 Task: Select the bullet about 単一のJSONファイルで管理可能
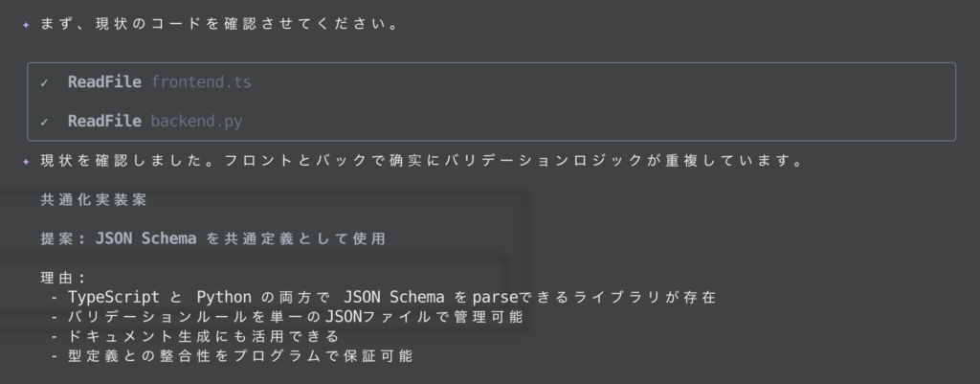coord(287,316)
